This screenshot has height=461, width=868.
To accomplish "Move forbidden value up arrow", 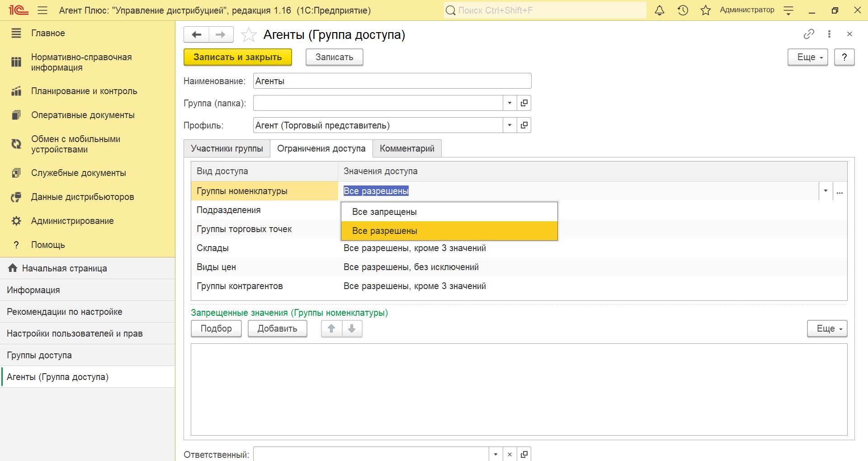I will (x=331, y=329).
